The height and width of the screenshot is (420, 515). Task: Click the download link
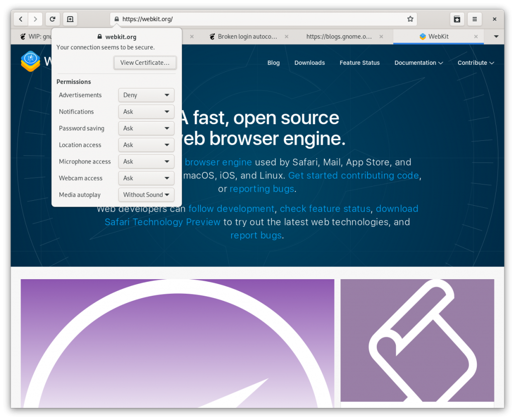[x=397, y=209]
